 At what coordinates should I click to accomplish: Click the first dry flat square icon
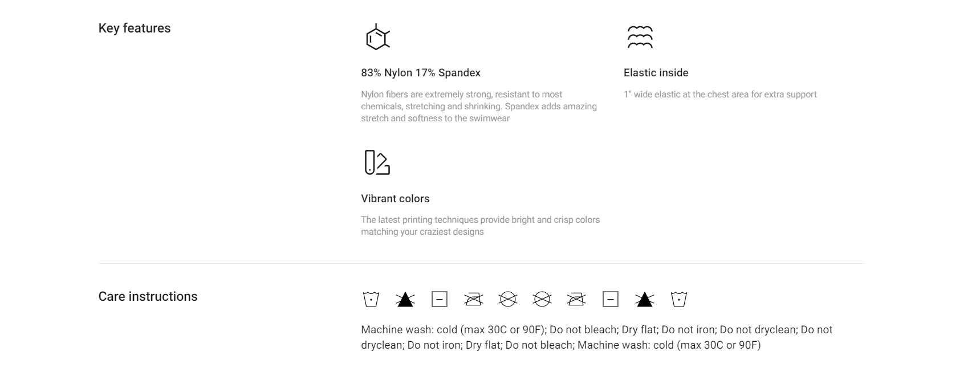tap(440, 299)
